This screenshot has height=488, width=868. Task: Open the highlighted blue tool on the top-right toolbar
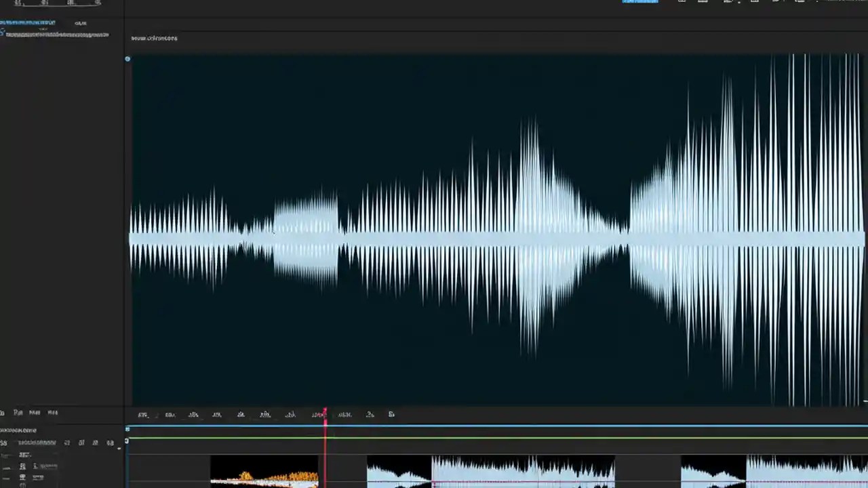click(639, 1)
